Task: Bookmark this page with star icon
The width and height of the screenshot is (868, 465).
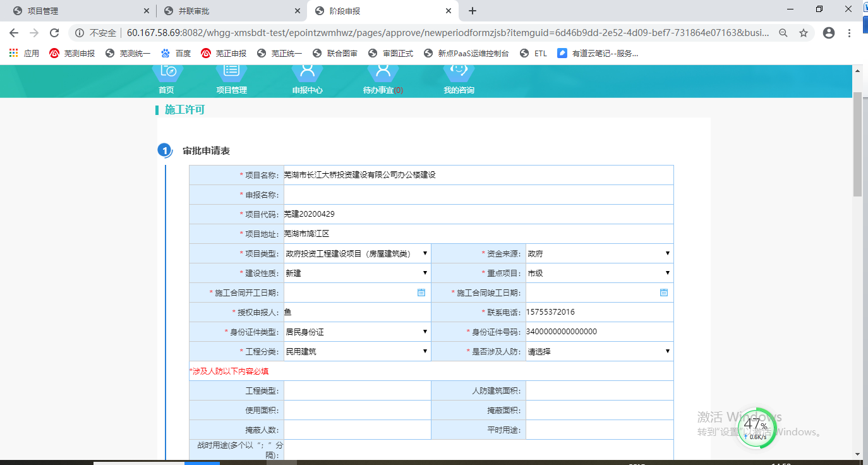Action: [x=804, y=33]
